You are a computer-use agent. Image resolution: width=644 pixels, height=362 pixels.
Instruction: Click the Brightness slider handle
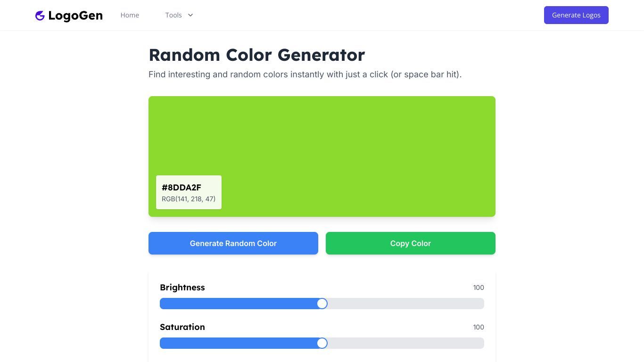[x=322, y=304]
